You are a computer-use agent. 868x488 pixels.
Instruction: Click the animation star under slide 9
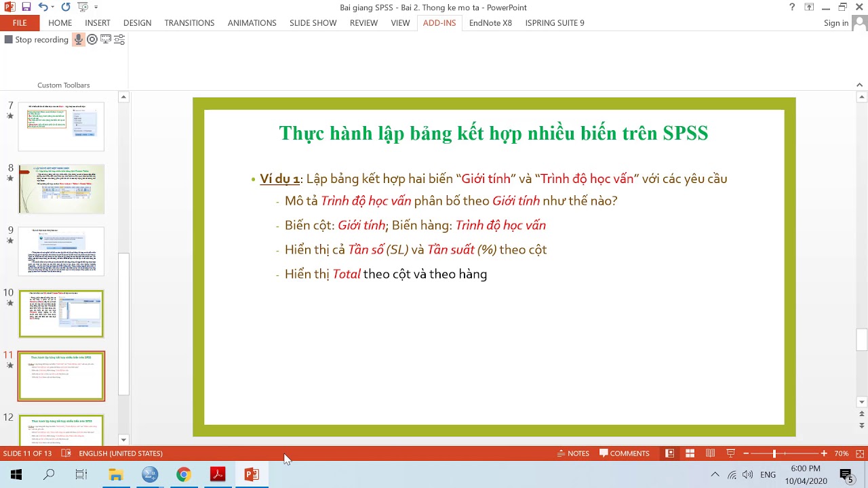(x=10, y=241)
